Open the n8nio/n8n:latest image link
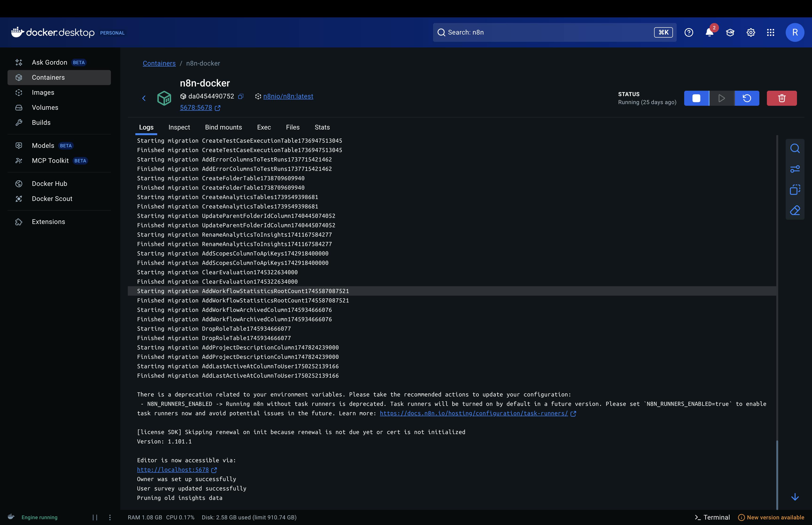 (288, 97)
